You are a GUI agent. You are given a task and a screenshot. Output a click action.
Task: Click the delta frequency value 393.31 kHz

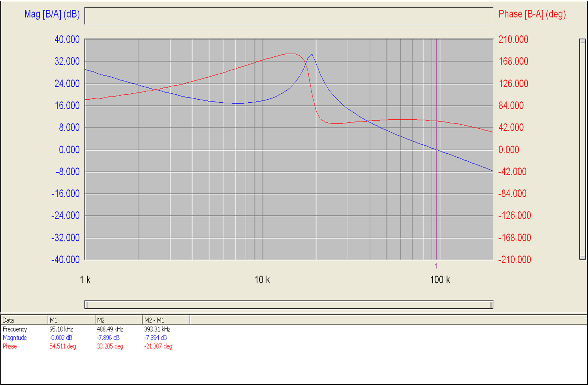pos(157,329)
